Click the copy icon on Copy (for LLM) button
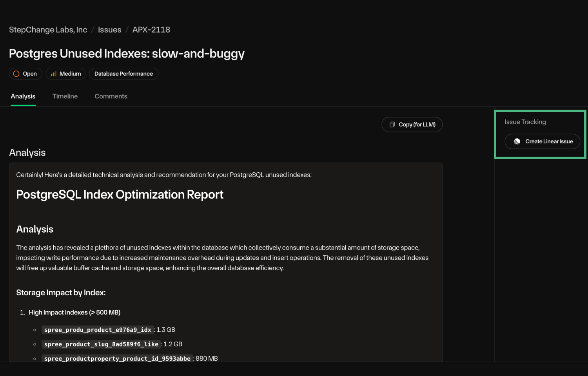588x376 pixels. (392, 124)
